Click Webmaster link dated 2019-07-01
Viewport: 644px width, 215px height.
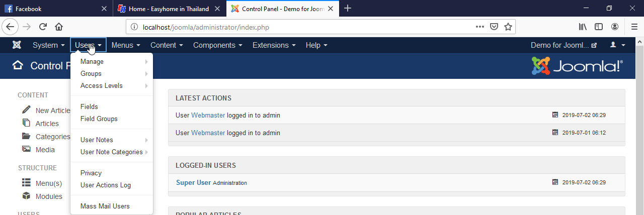click(208, 133)
